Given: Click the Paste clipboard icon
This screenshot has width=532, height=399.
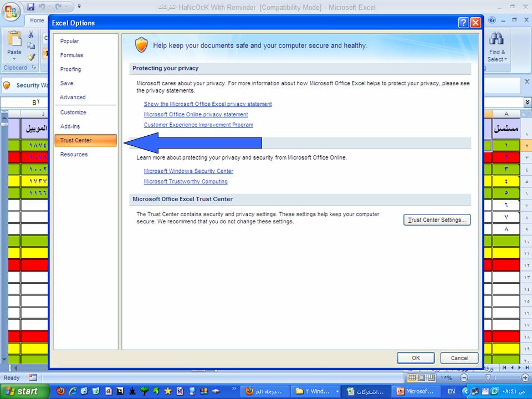Looking at the screenshot, I should [x=14, y=39].
